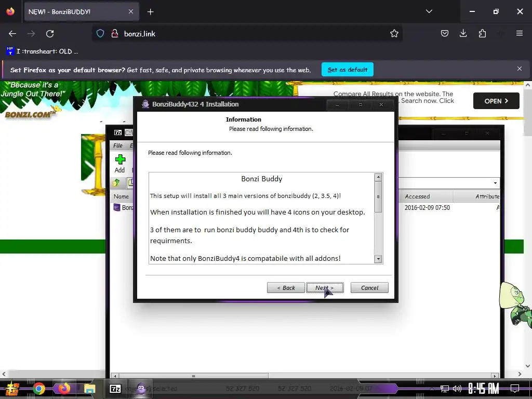Click the Bonzi.com logo on the page

(x=30, y=114)
